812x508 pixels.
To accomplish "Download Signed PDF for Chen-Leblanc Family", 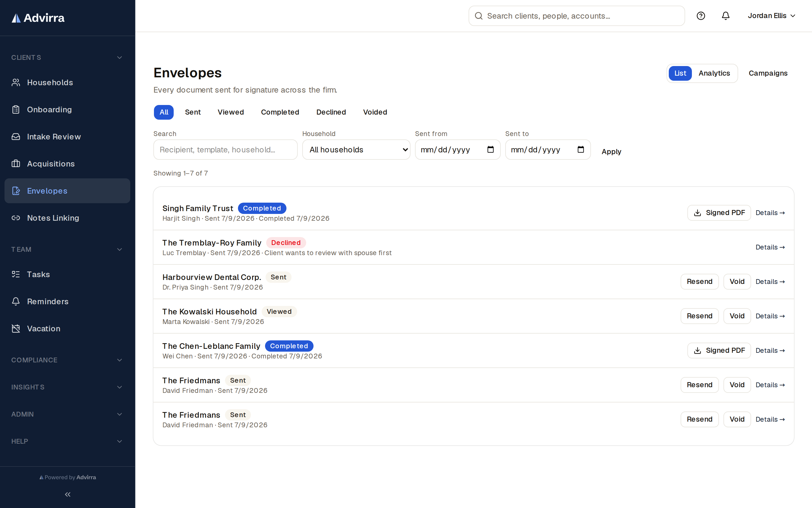I will point(719,351).
